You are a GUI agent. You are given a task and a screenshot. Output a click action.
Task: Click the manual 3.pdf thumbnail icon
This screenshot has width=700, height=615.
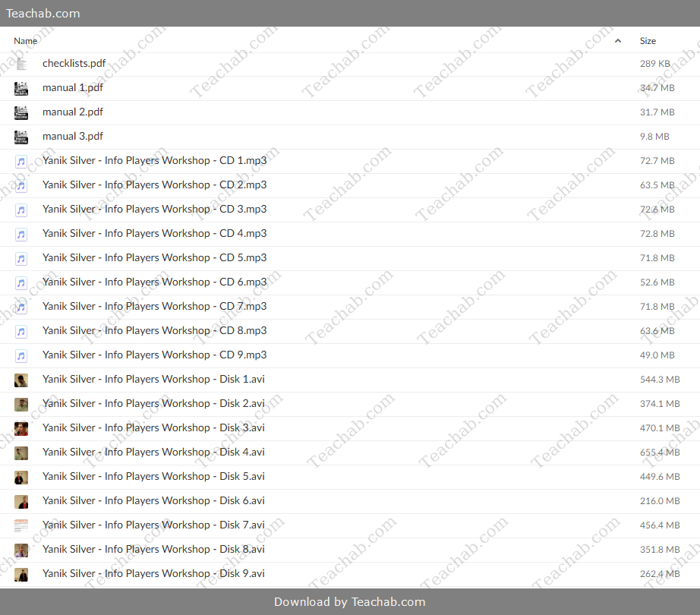pyautogui.click(x=21, y=137)
